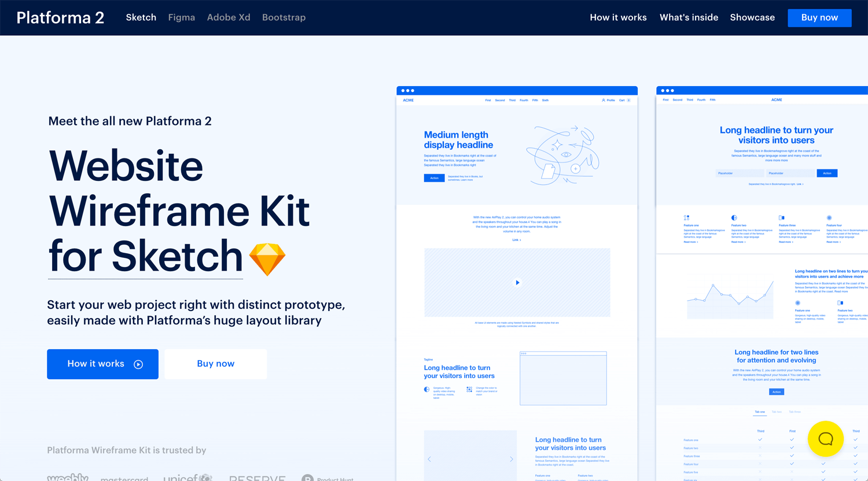Click the abstract line illustration in first wireframe
Viewport: 868px width, 481px height.
pos(562,154)
